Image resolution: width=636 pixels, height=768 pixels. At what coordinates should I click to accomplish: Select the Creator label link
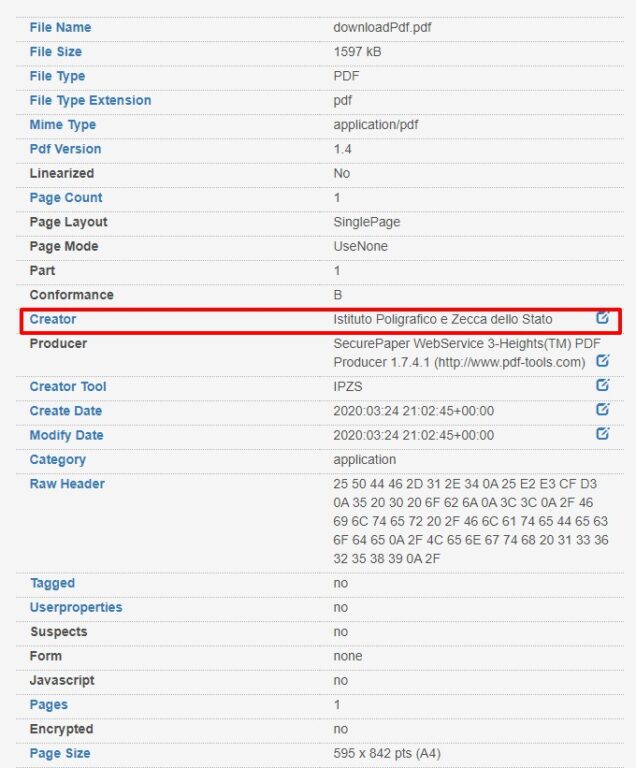click(53, 319)
